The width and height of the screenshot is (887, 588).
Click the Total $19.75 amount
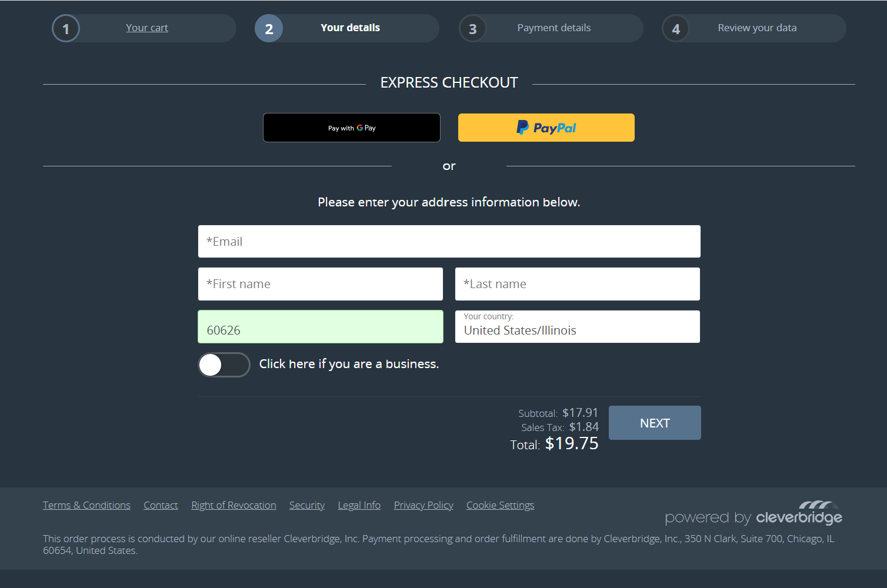(572, 443)
